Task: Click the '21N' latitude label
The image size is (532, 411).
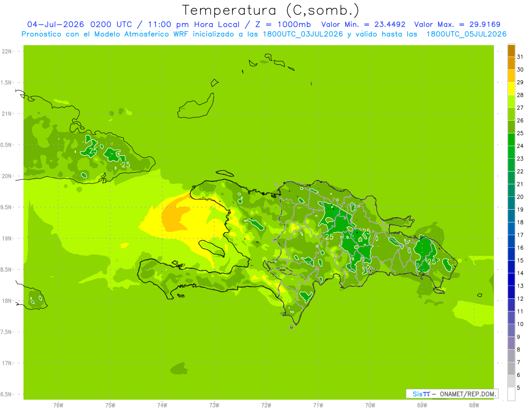Action: (7, 114)
